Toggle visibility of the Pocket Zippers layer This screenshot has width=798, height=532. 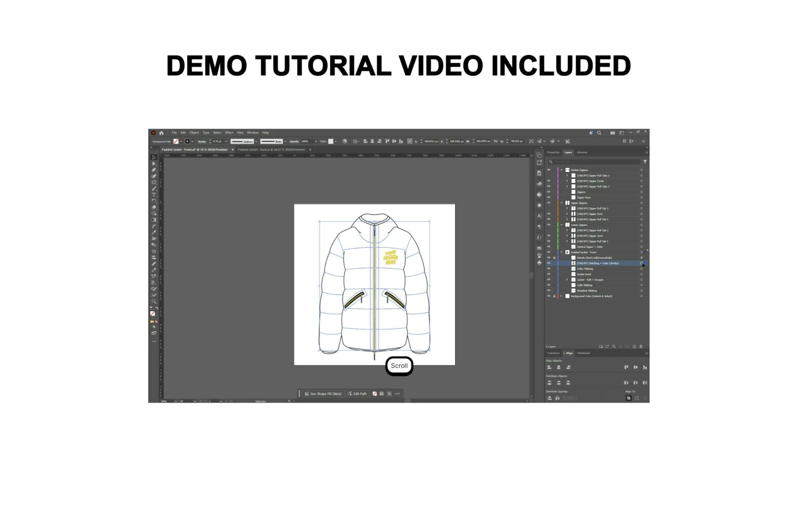(549, 170)
